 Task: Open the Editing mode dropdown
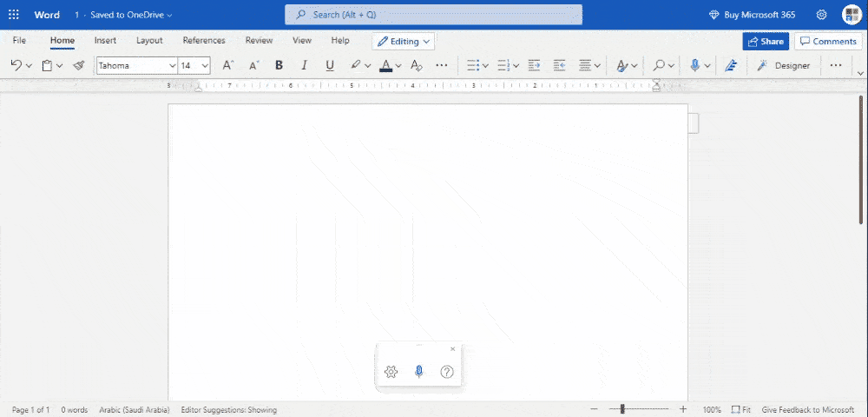pyautogui.click(x=404, y=41)
